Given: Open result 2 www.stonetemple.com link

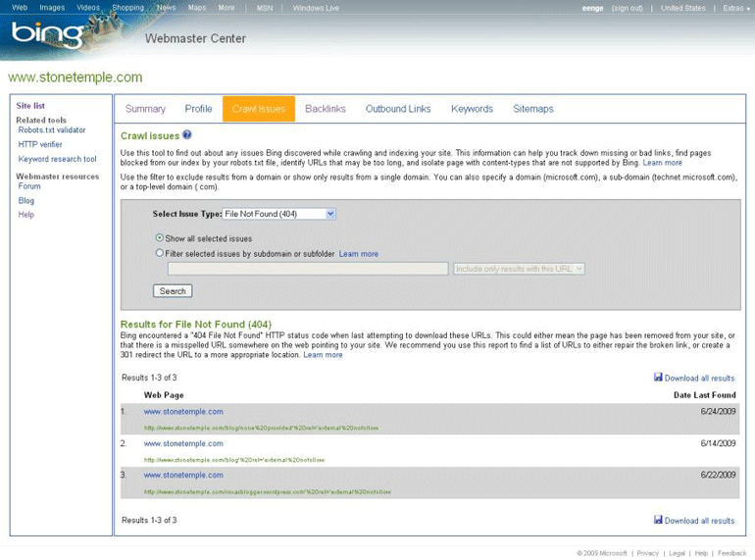Looking at the screenshot, I should (183, 443).
